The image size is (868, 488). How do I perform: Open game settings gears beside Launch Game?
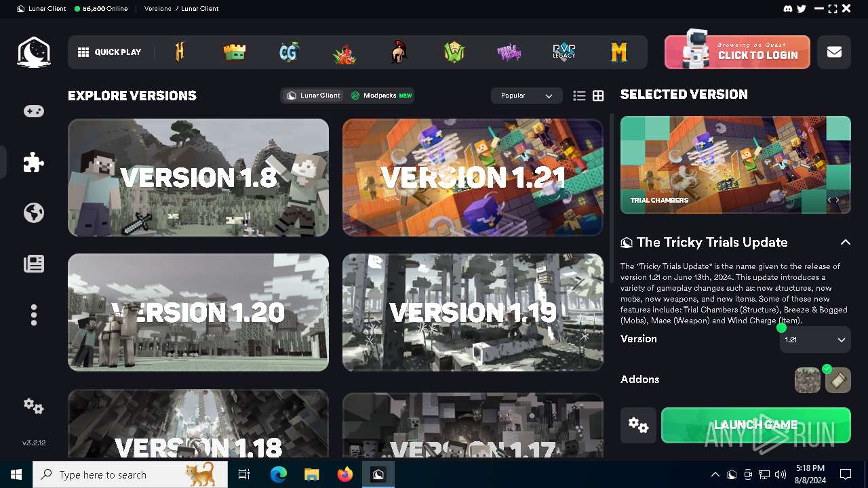(x=638, y=425)
